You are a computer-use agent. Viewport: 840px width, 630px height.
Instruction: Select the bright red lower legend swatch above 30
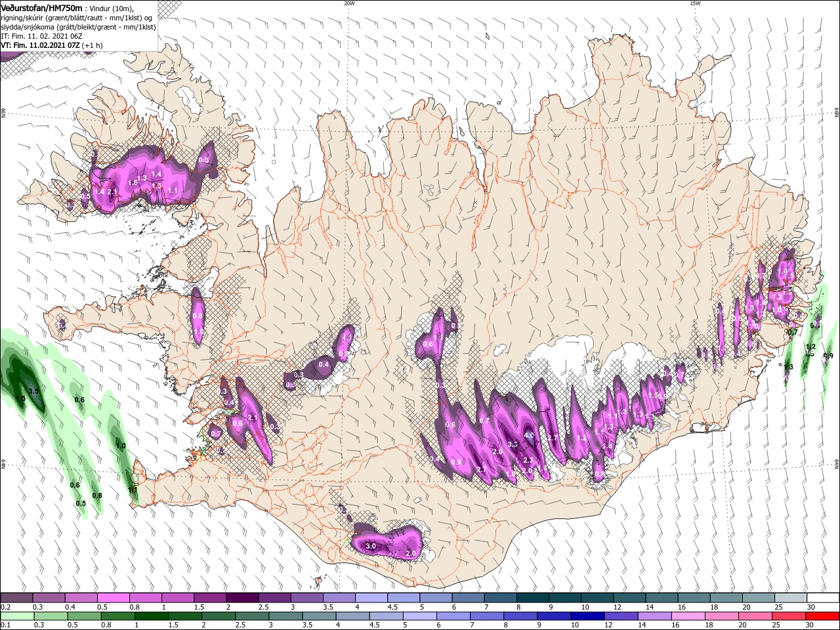(822, 616)
